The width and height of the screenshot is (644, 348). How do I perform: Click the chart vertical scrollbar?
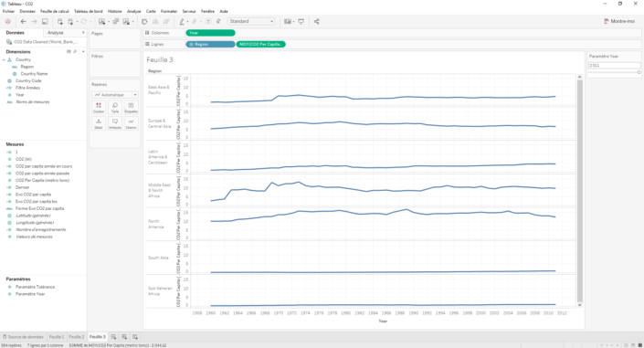579,191
